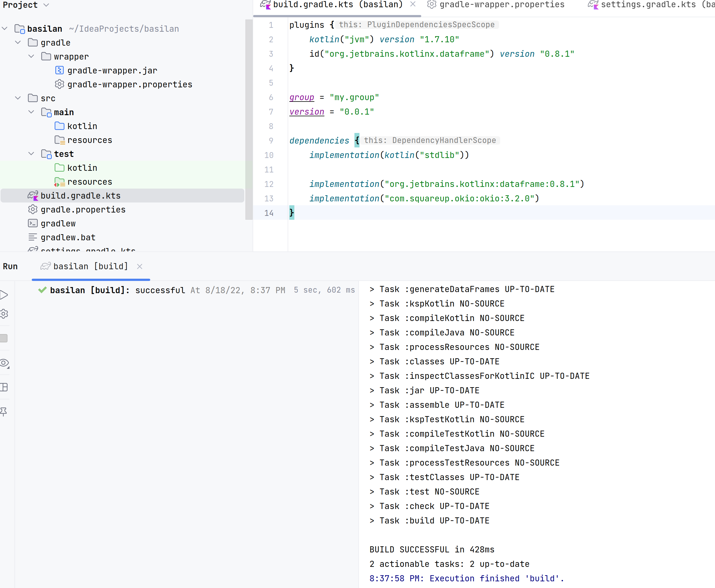Close the basilan [build] run tab
The image size is (715, 588).
pos(140,266)
